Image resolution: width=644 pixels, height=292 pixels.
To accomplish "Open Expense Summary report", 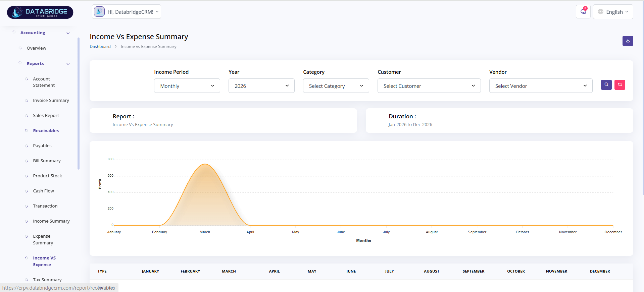I will click(x=43, y=240).
